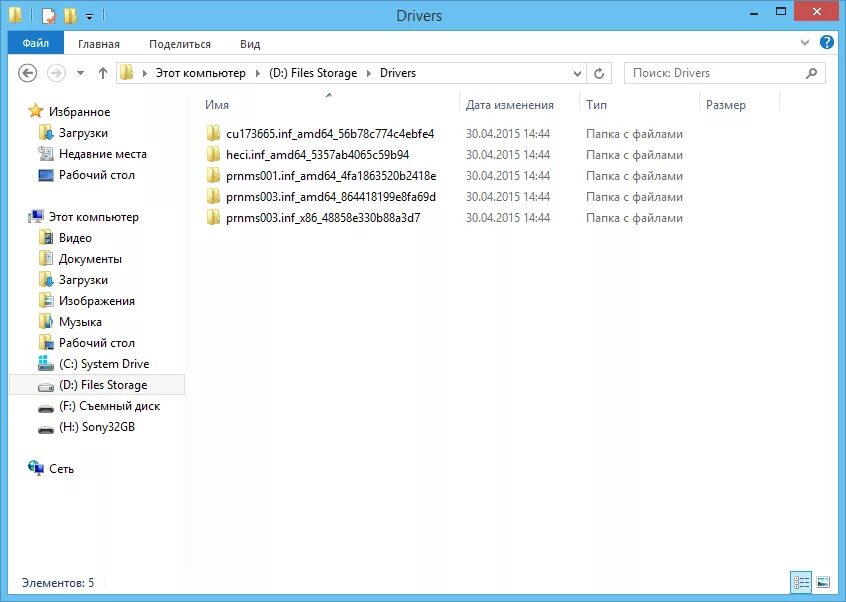Open the Видео library folder

tap(75, 238)
